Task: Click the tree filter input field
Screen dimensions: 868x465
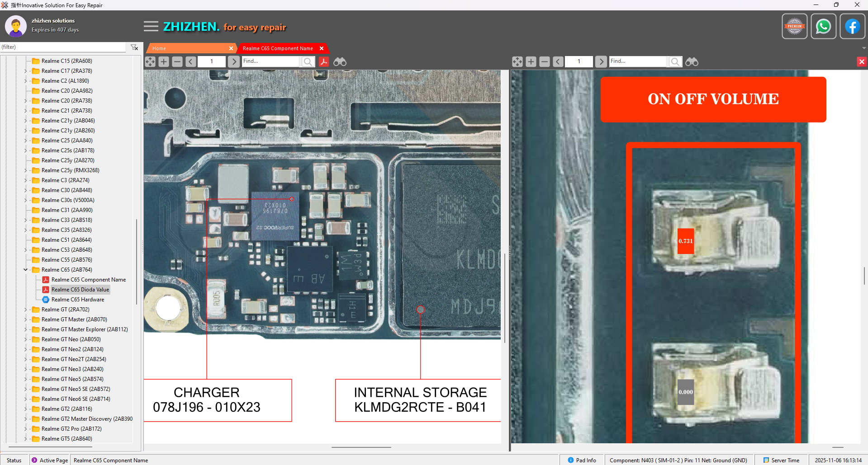Action: pyautogui.click(x=63, y=47)
